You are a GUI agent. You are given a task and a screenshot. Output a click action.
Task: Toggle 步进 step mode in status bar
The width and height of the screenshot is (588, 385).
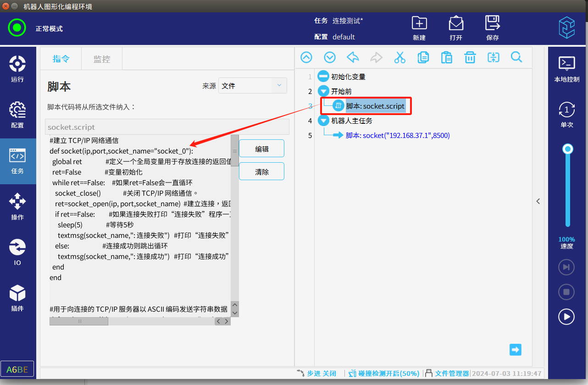click(316, 374)
